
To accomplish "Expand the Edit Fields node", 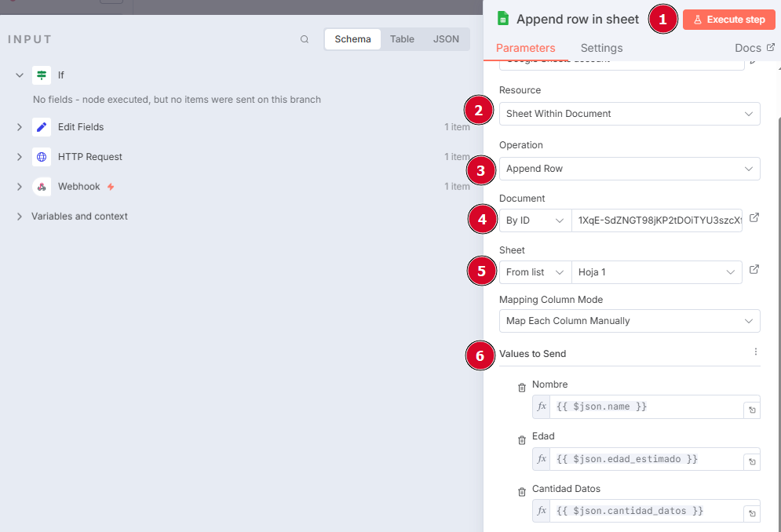I will click(x=20, y=127).
